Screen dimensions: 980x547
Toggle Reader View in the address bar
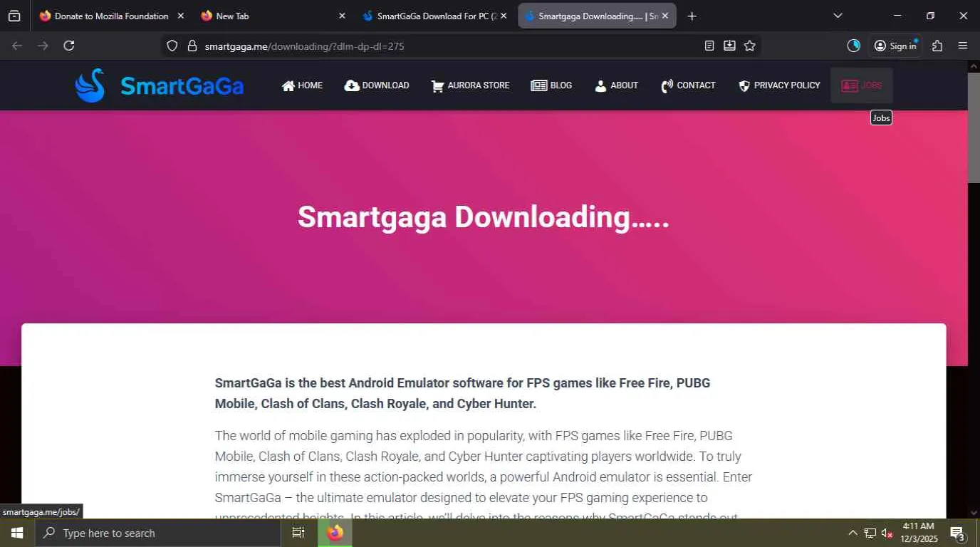click(709, 46)
